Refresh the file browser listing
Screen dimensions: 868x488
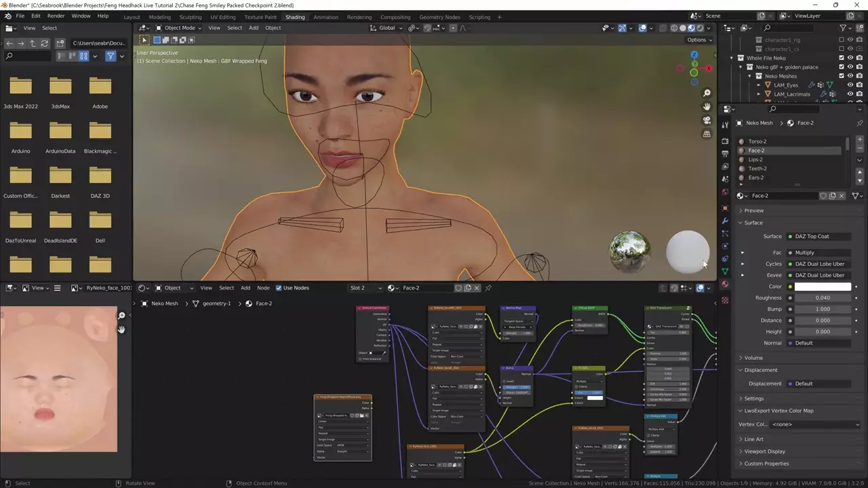45,43
